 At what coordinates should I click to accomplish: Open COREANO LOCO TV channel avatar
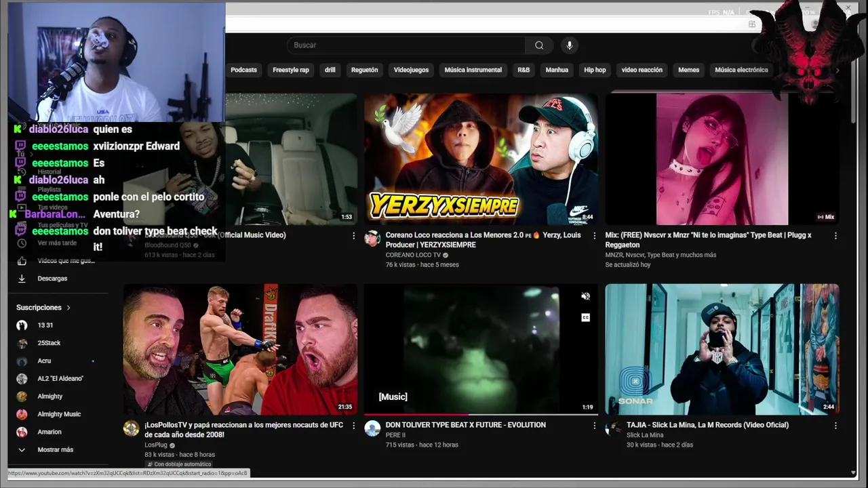pyautogui.click(x=372, y=239)
